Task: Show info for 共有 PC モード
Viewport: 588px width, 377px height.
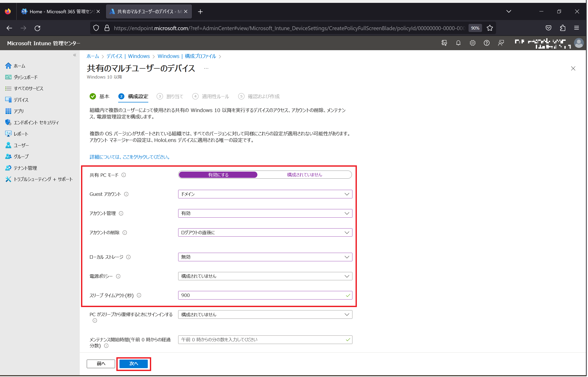Action: coord(124,175)
